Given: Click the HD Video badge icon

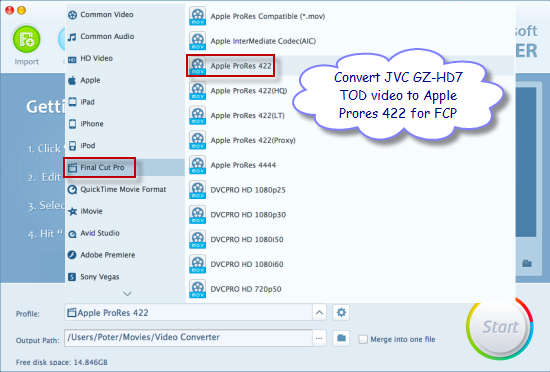Looking at the screenshot, I should [x=72, y=60].
